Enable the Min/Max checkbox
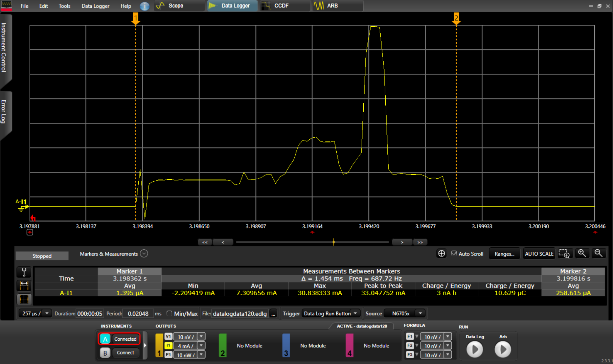This screenshot has width=613, height=364. click(x=169, y=313)
